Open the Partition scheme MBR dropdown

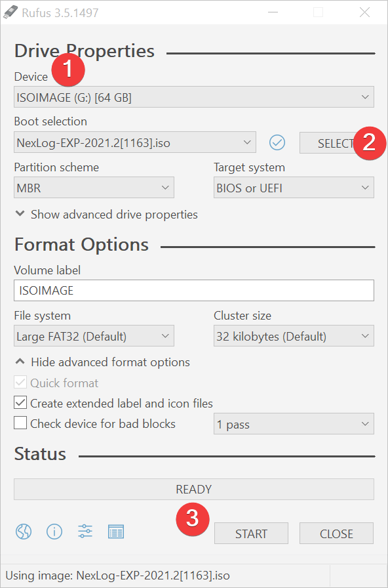point(94,187)
